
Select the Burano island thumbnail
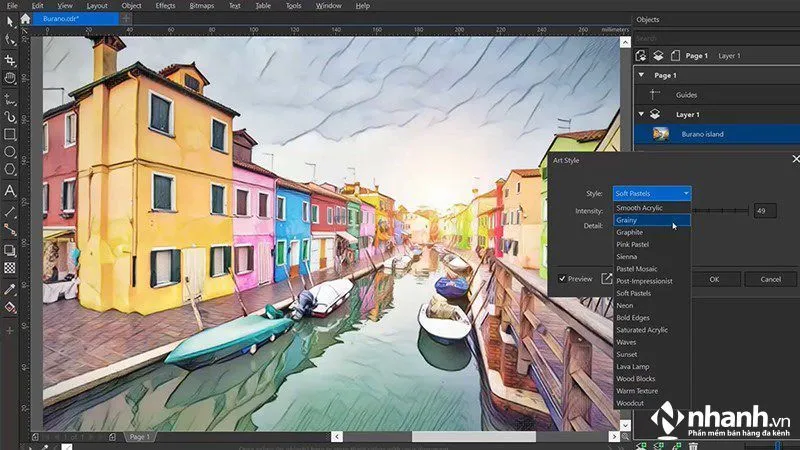(x=661, y=134)
